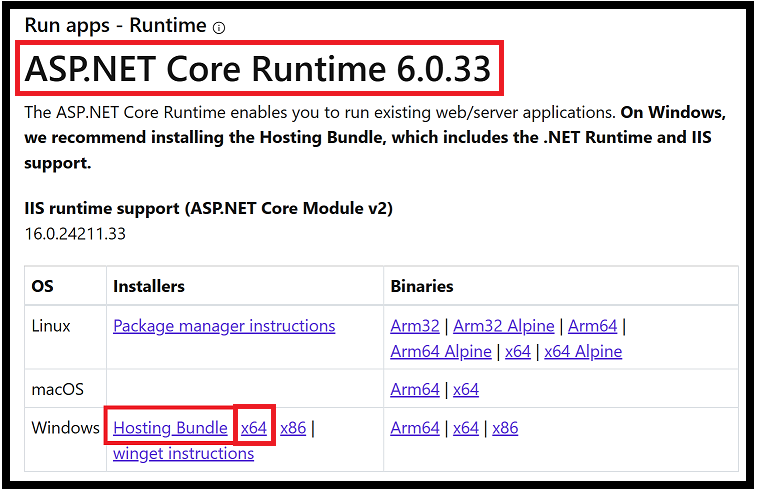Download the Windows Arm64 binary
Image resolution: width=757 pixels, height=495 pixels.
(x=415, y=428)
